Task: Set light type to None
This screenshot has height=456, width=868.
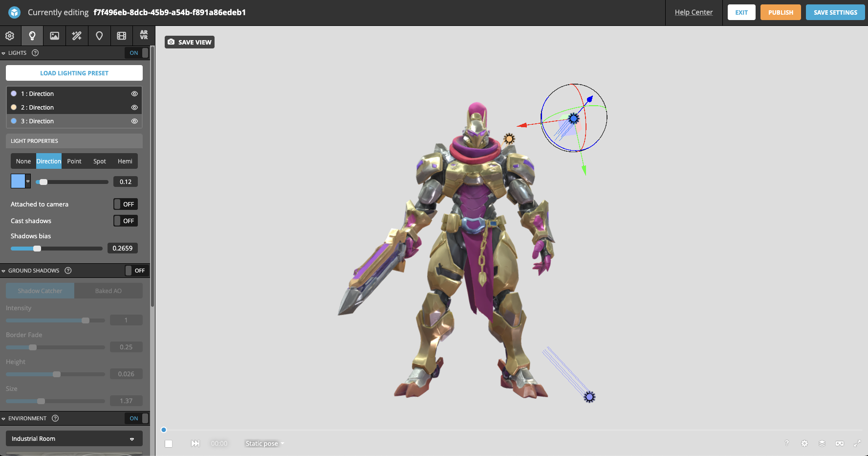Action: (x=23, y=161)
